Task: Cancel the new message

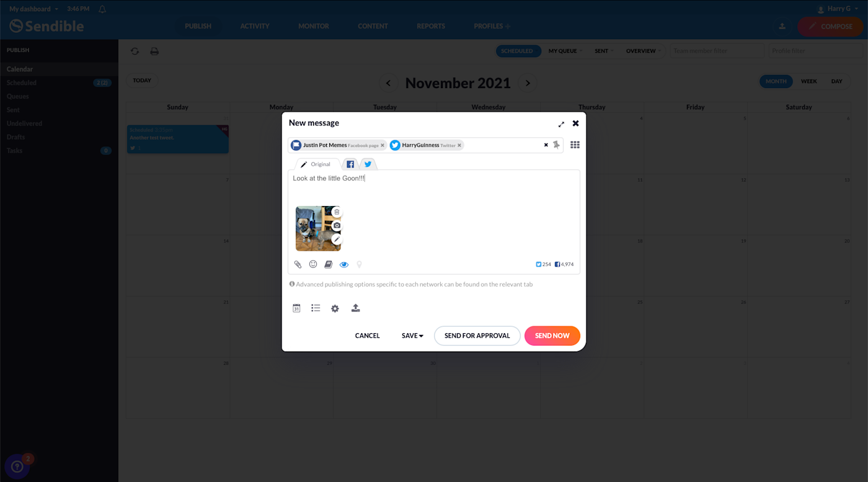Action: (367, 336)
